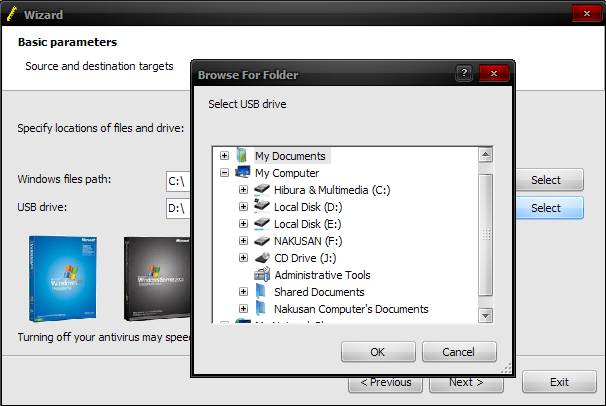Select Nakusan Computer's Documents label
This screenshot has height=406, width=606.
pyautogui.click(x=351, y=309)
